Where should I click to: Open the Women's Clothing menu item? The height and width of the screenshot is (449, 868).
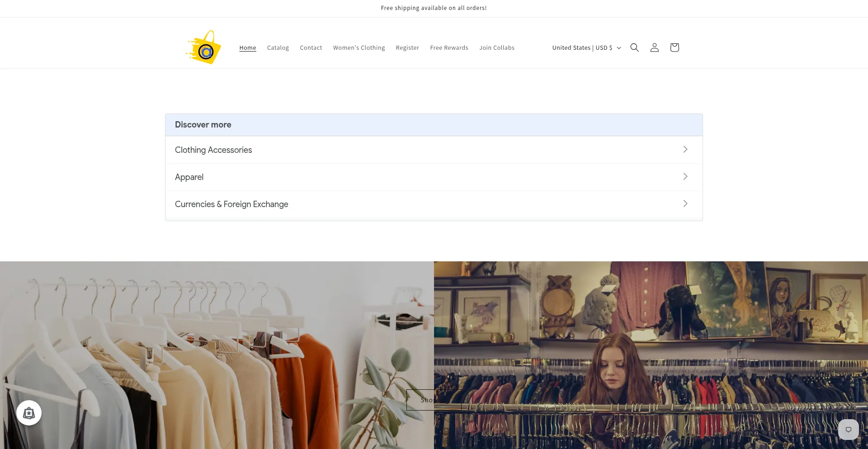coord(359,47)
